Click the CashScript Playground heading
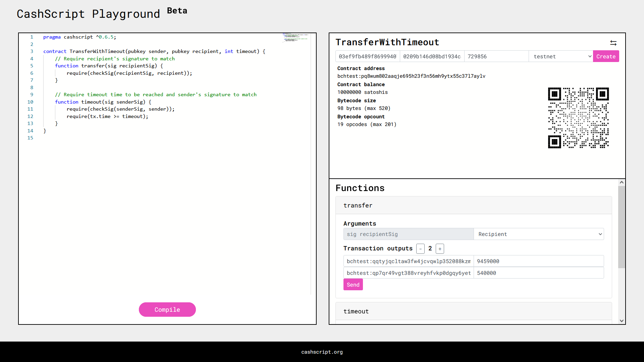Screen dimensions: 644x362 [88, 14]
